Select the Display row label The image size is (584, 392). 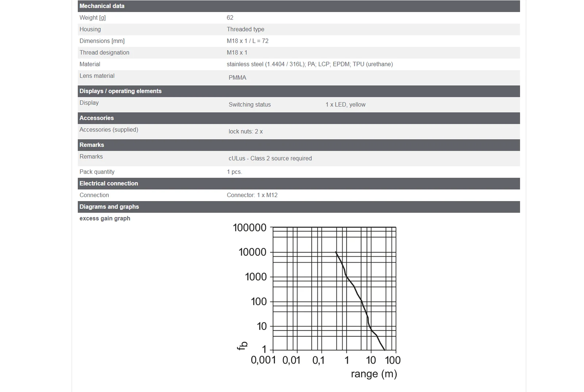pyautogui.click(x=89, y=103)
